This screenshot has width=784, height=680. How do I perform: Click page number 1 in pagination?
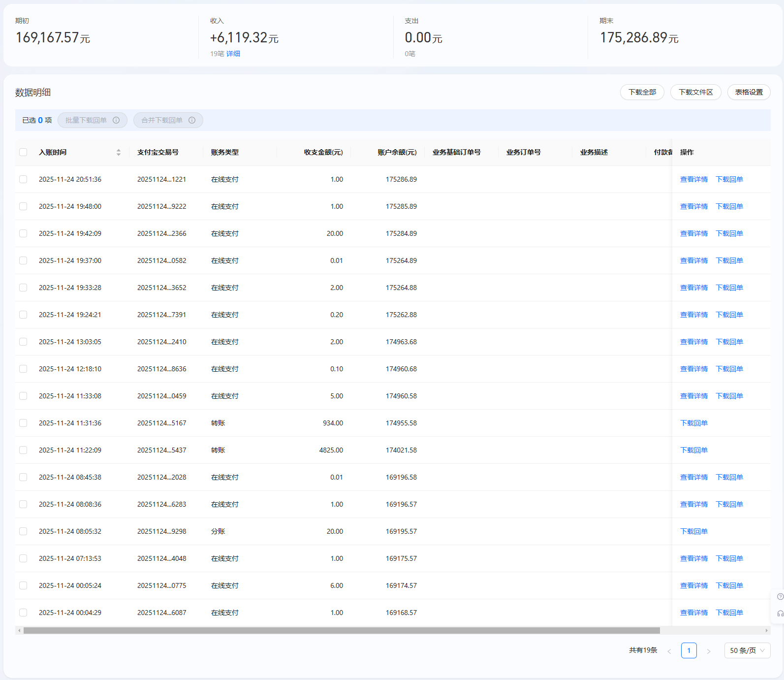689,650
